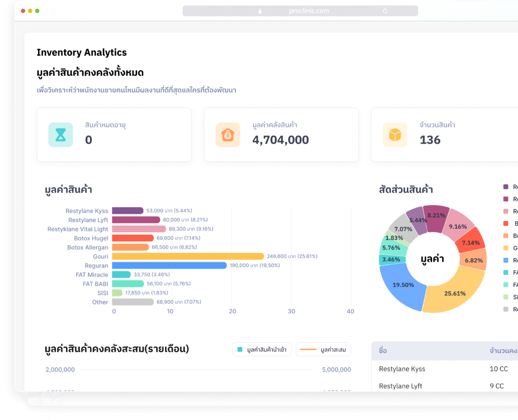Click the hourglass expired-goods icon
The height and width of the screenshot is (420, 518).
(60, 135)
